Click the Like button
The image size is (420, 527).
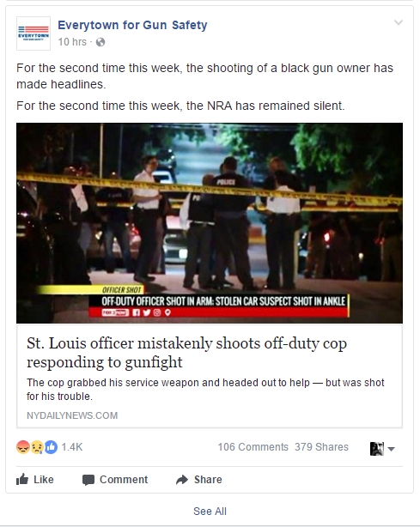[x=35, y=479]
